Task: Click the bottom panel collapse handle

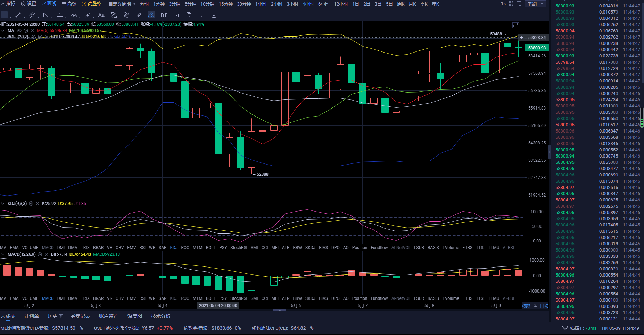Action: pos(279,310)
